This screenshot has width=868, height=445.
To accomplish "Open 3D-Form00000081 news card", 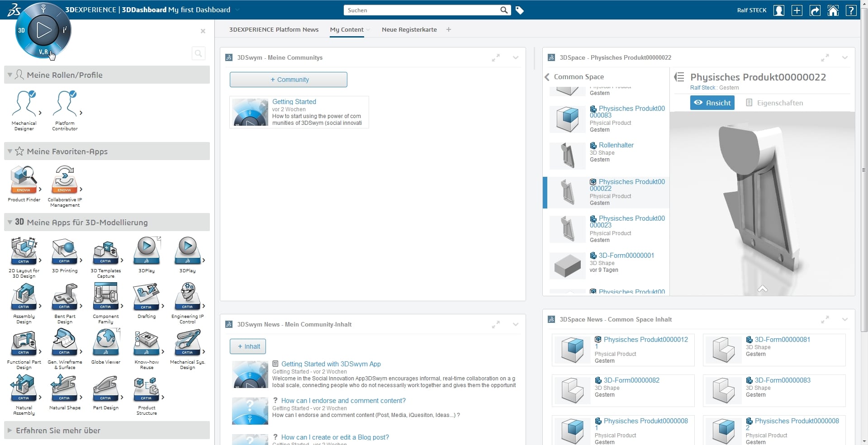I will (x=774, y=350).
